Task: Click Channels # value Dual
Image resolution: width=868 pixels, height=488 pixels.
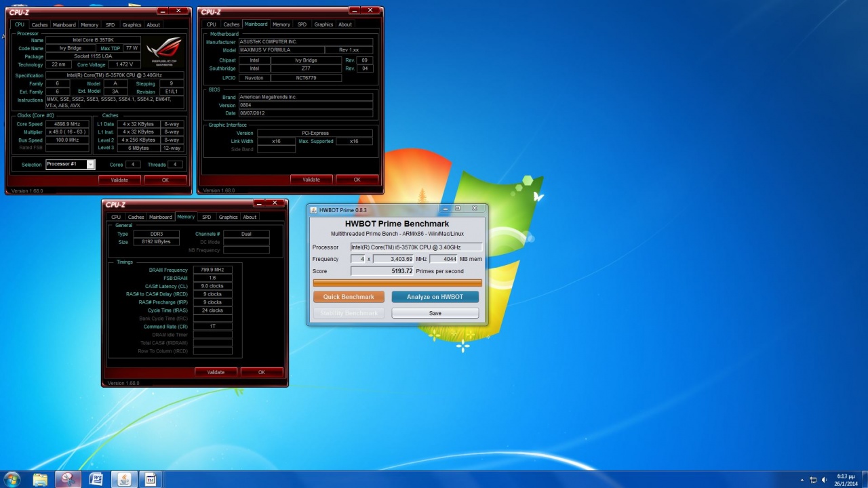Action: coord(246,234)
